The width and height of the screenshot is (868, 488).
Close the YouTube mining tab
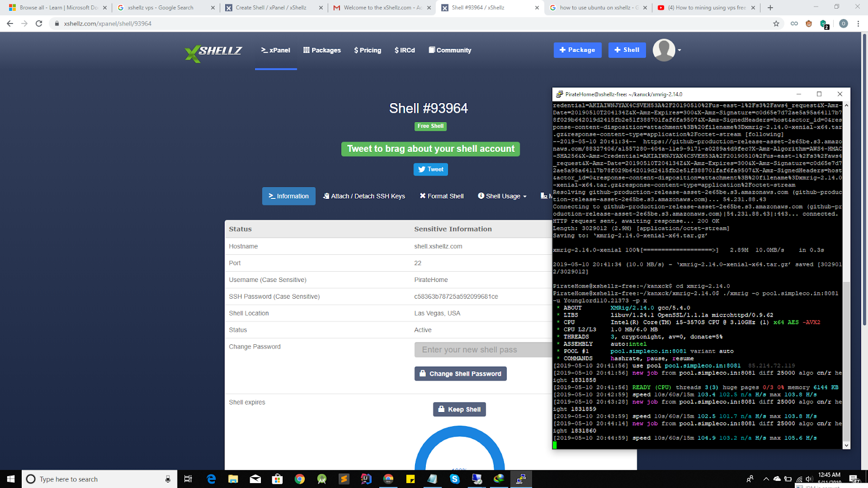tap(753, 8)
